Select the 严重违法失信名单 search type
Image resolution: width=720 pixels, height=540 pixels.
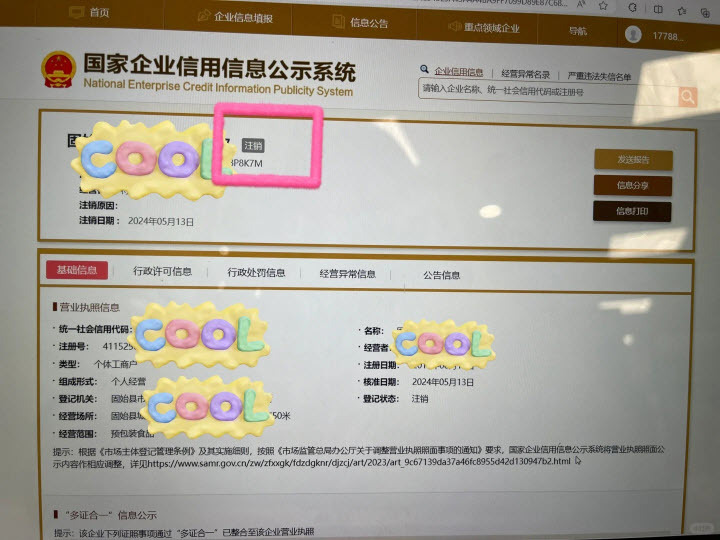[599, 76]
